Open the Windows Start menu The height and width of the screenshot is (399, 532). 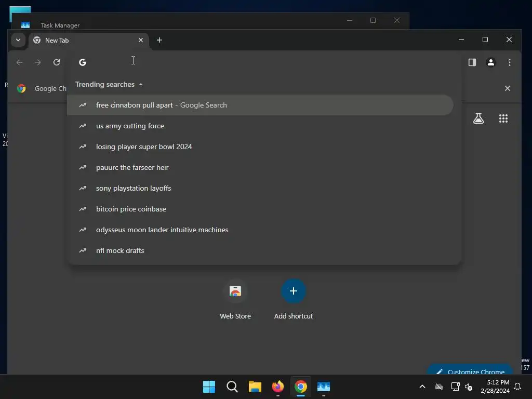[x=209, y=387]
